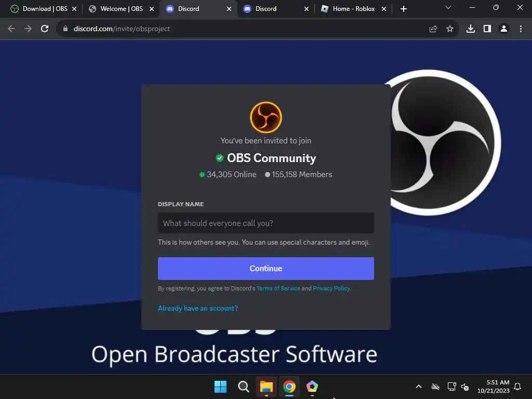Open the Chrome profile avatar
Image resolution: width=532 pixels, height=399 pixels.
tap(504, 29)
